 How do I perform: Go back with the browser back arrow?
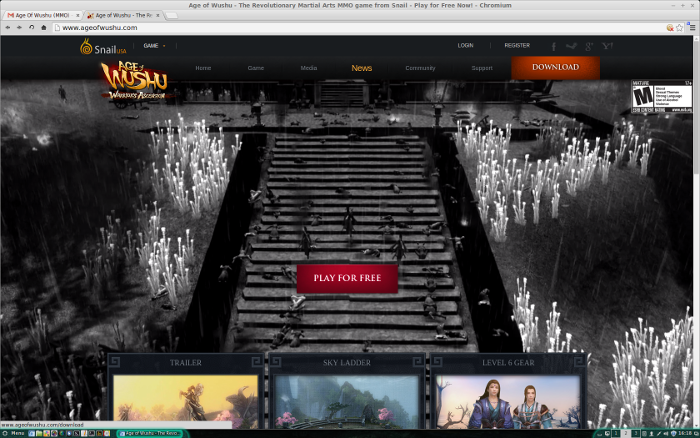[x=8, y=28]
